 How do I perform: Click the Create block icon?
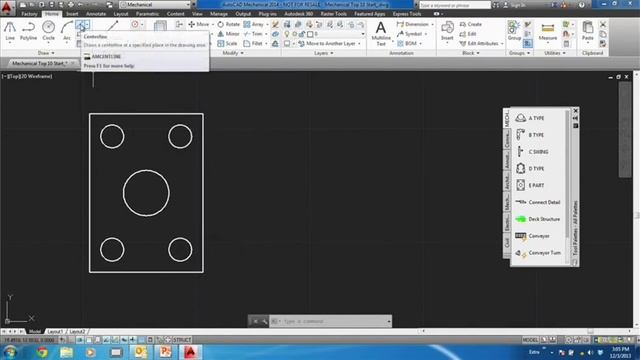[x=471, y=24]
